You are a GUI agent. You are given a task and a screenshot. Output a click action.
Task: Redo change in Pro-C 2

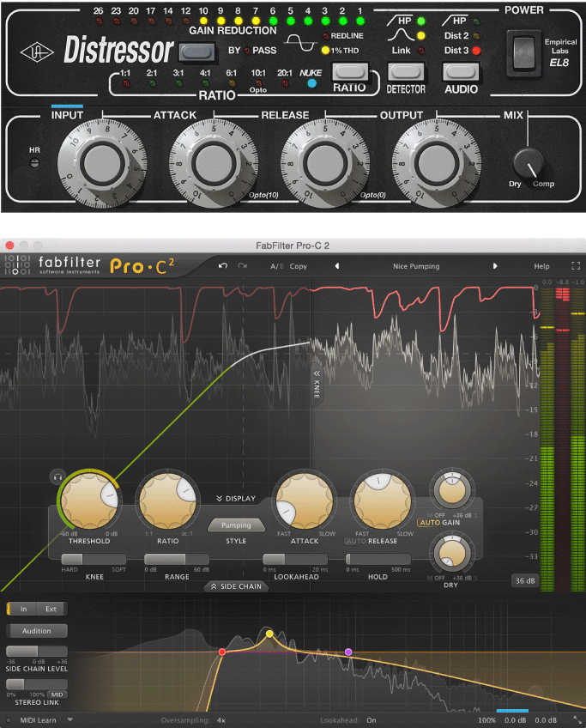(243, 266)
